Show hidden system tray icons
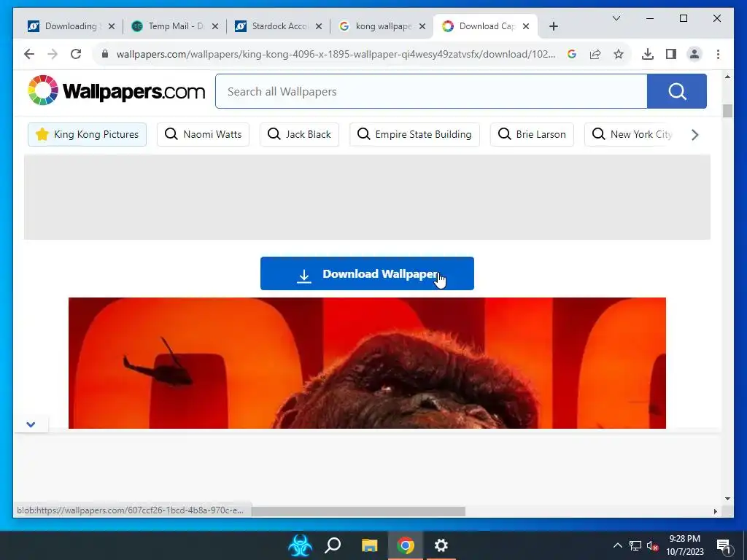 [617, 545]
